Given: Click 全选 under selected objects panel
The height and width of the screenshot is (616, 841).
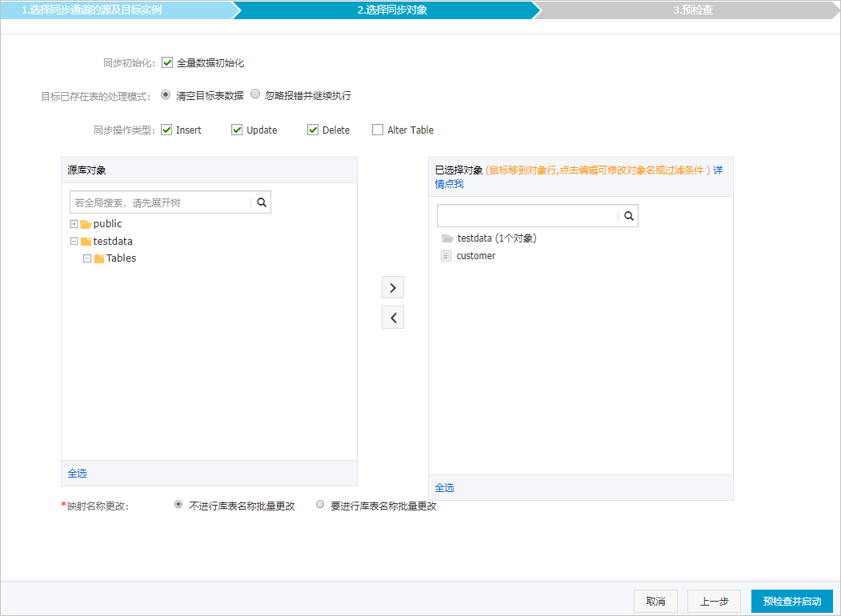Looking at the screenshot, I should (444, 488).
